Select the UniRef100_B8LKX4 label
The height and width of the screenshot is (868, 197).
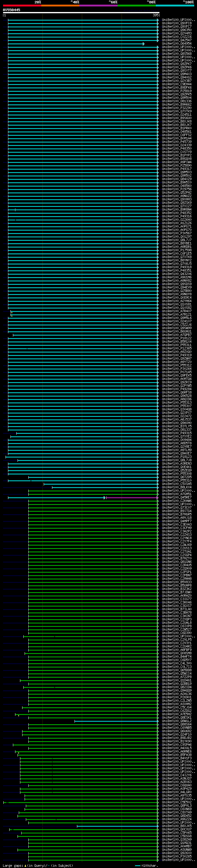pyautogui.click(x=177, y=487)
